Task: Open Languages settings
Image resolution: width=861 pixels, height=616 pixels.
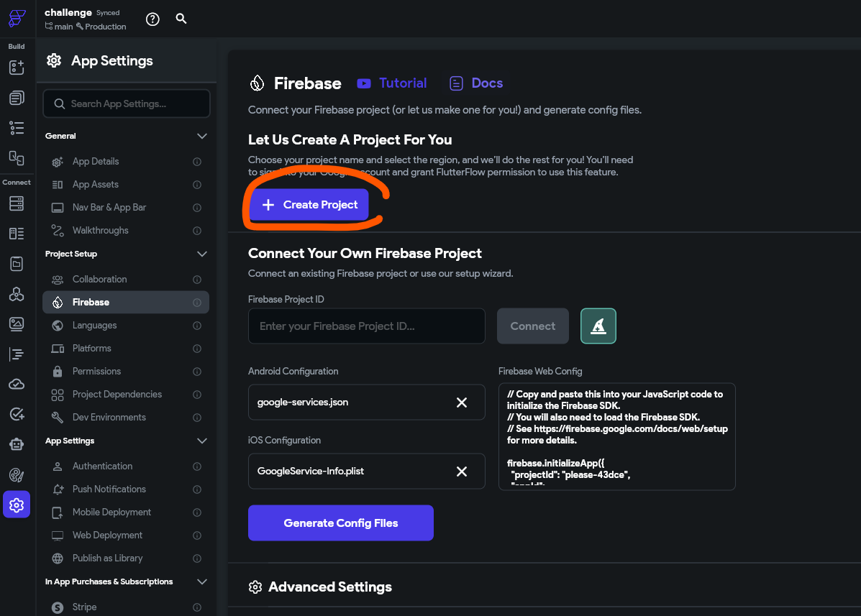Action: [x=126, y=326]
